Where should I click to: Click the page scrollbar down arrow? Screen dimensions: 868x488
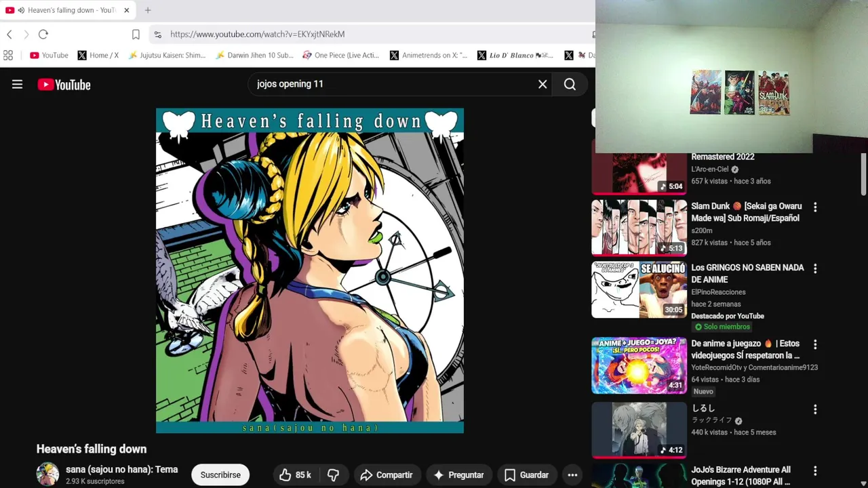click(x=863, y=483)
